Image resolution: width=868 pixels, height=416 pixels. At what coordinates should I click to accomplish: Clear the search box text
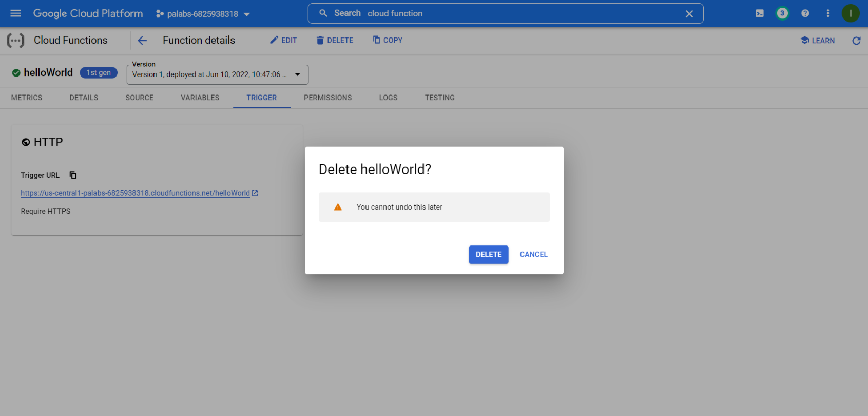pyautogui.click(x=689, y=14)
